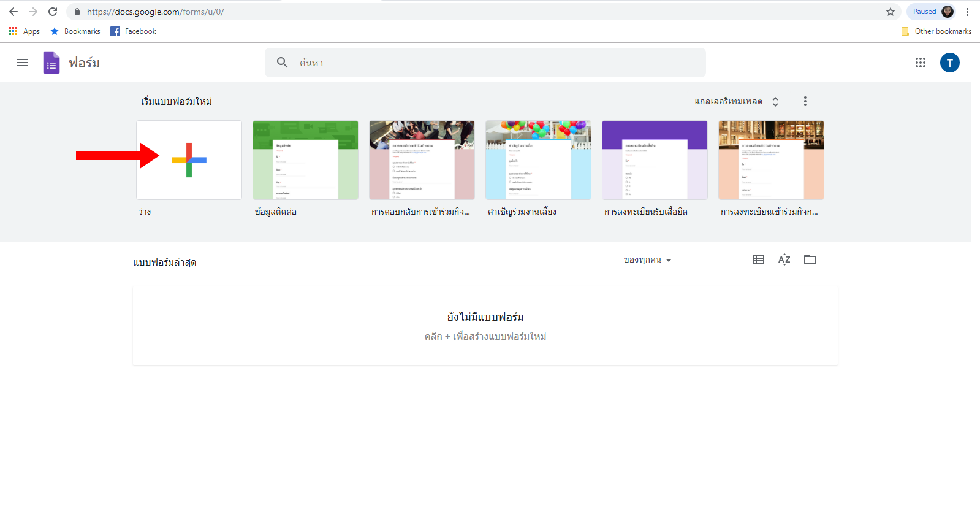Bookmark this page with star
Viewport: 980px width, 506px height.
click(x=891, y=12)
